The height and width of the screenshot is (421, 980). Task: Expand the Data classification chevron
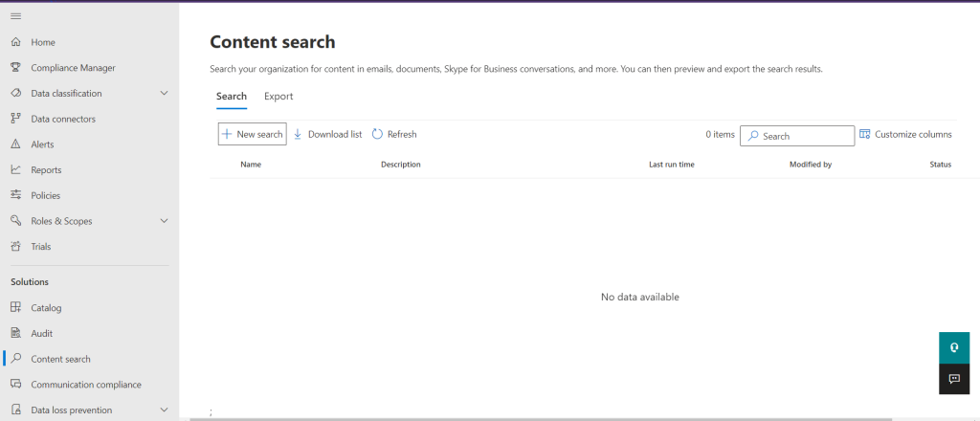coord(165,93)
